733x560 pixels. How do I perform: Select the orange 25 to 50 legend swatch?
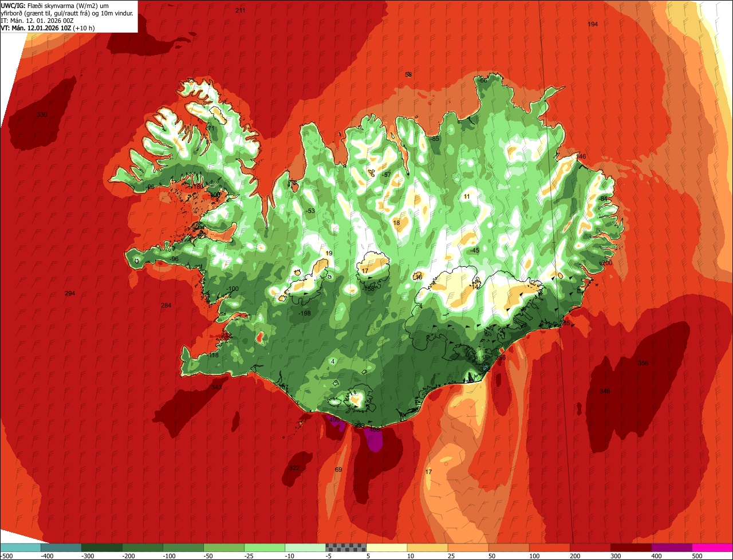468,547
